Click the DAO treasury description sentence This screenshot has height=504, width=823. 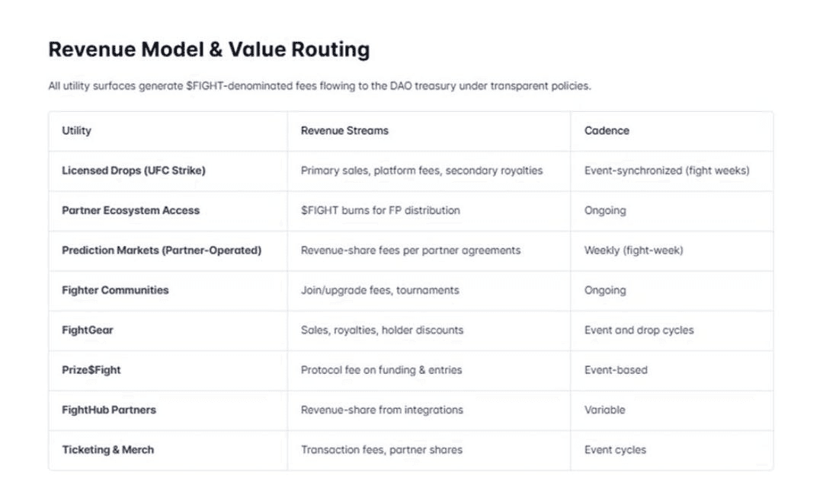click(319, 87)
